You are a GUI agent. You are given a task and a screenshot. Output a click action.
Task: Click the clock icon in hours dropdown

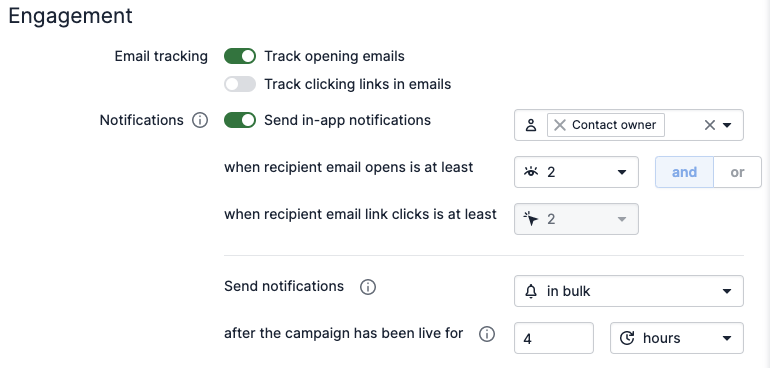click(627, 338)
